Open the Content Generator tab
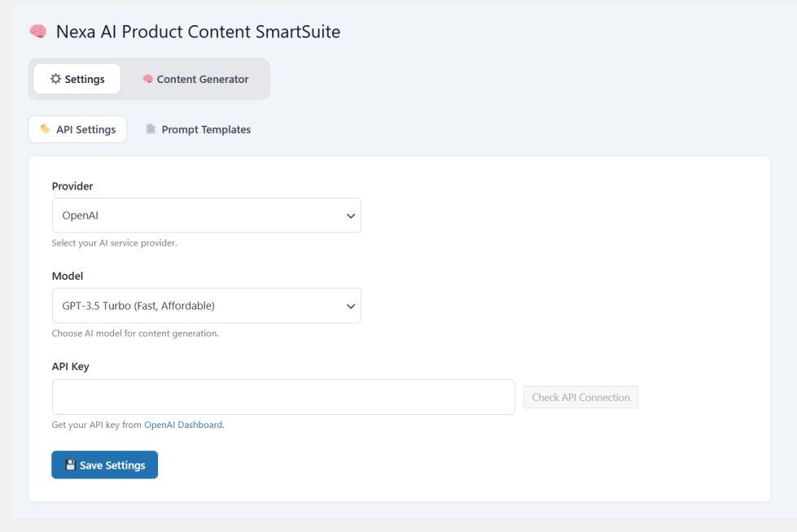The image size is (797, 532). click(x=195, y=79)
